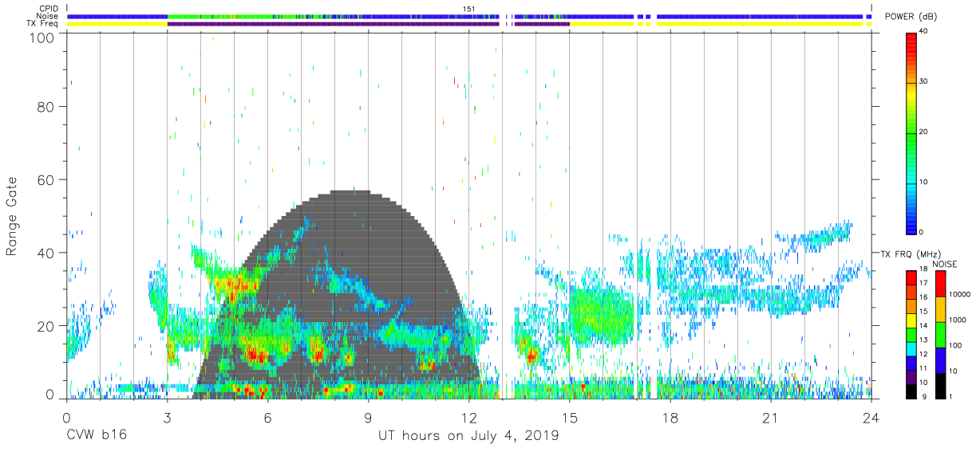This screenshot has height=452, width=980.
Task: Click the TX Freq row label
Action: [x=43, y=24]
